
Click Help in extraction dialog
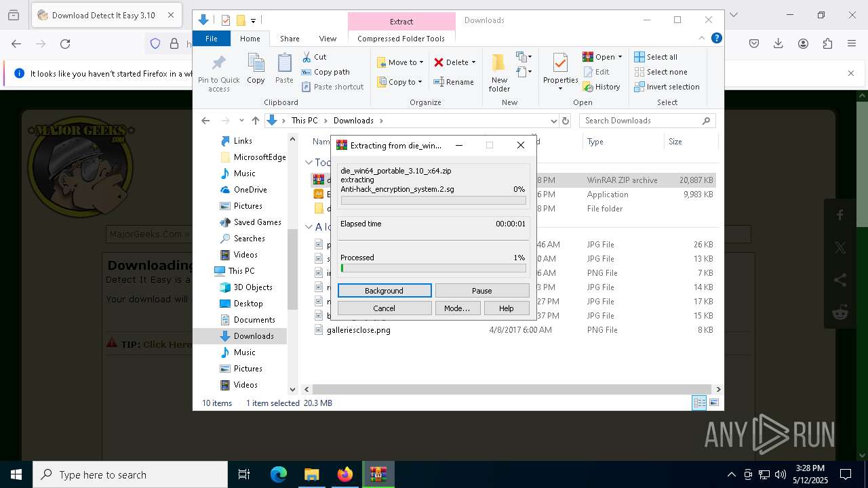pos(507,308)
